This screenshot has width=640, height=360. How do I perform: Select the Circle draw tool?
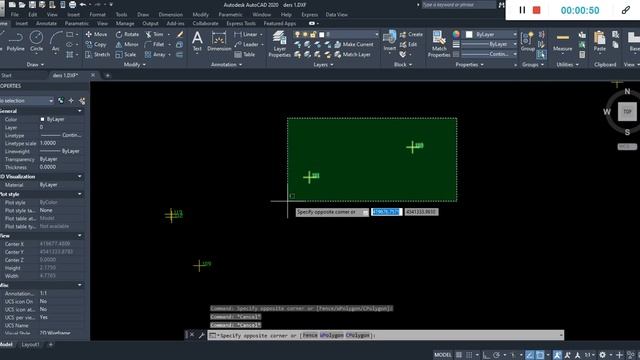36,42
